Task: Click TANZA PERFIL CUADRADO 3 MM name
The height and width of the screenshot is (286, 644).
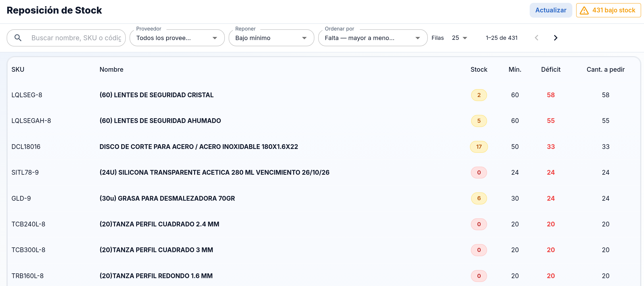Action: pos(156,250)
